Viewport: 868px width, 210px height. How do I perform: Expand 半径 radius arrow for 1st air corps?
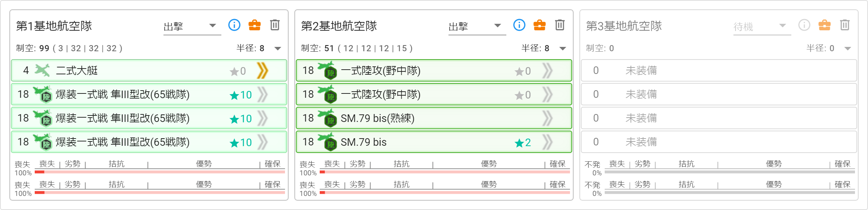pos(278,48)
